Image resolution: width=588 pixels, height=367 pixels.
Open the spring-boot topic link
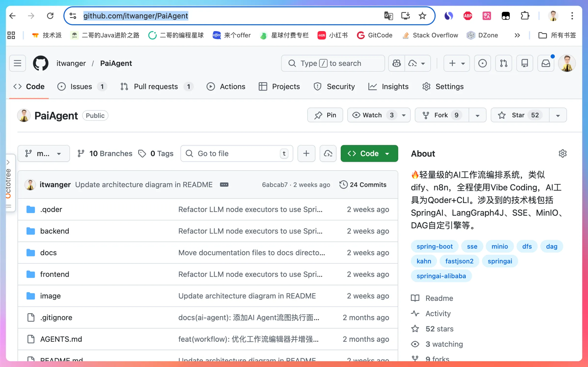pos(434,246)
